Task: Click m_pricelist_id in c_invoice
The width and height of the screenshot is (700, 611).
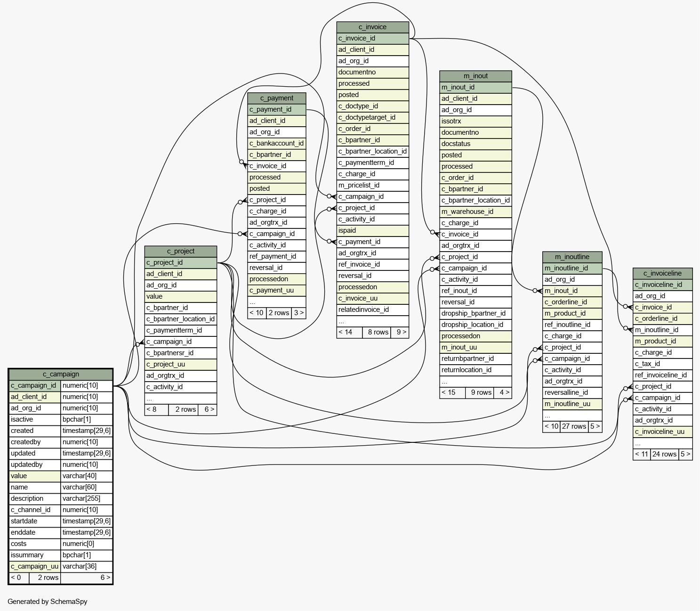Action: point(372,185)
